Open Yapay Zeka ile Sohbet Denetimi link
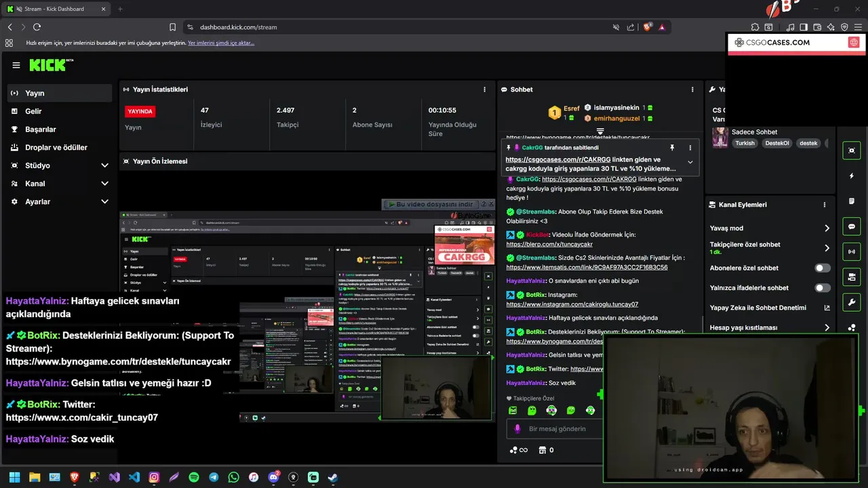The image size is (868, 488). (x=827, y=308)
